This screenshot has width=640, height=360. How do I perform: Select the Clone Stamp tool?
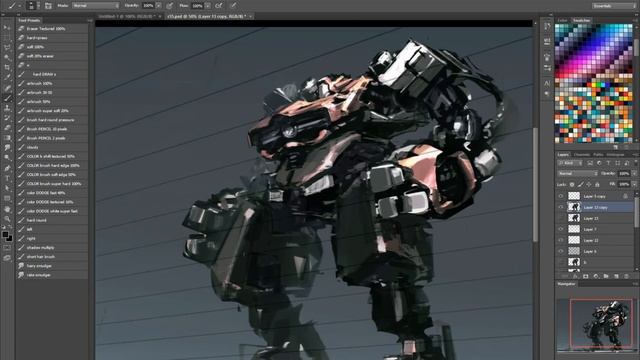(7, 108)
